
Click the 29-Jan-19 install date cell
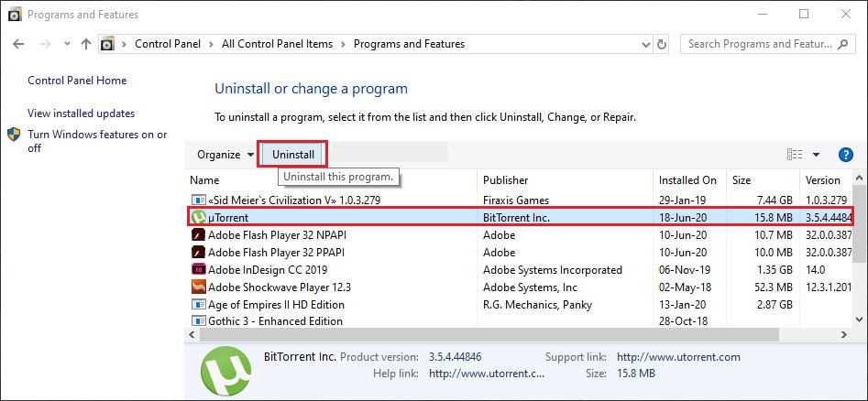[683, 200]
